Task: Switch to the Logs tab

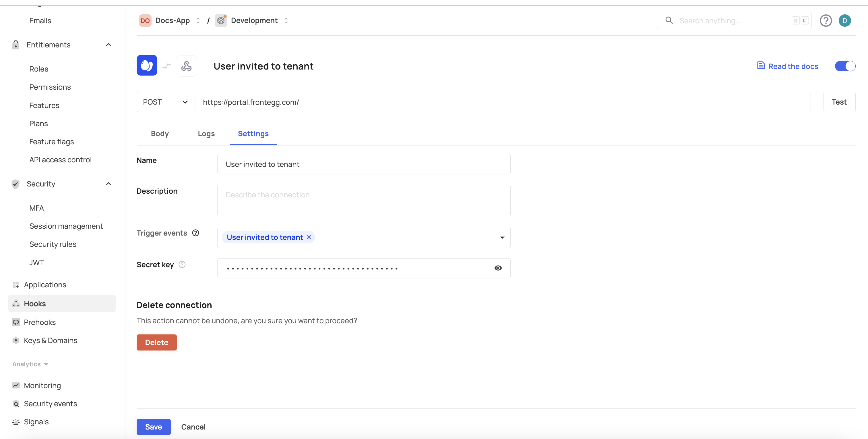Action: pos(206,134)
